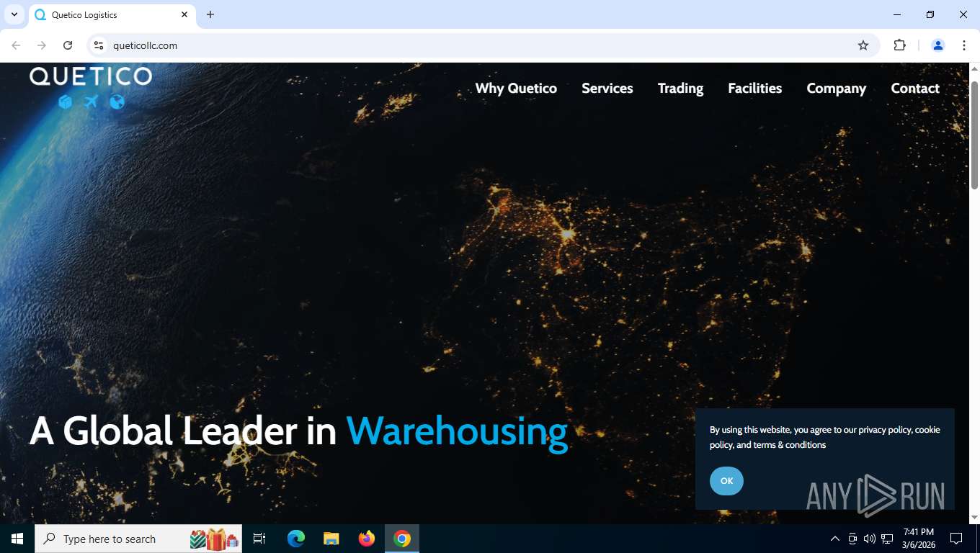Open the Why Quetico menu
Screen dimensions: 980x553
pyautogui.click(x=516, y=88)
